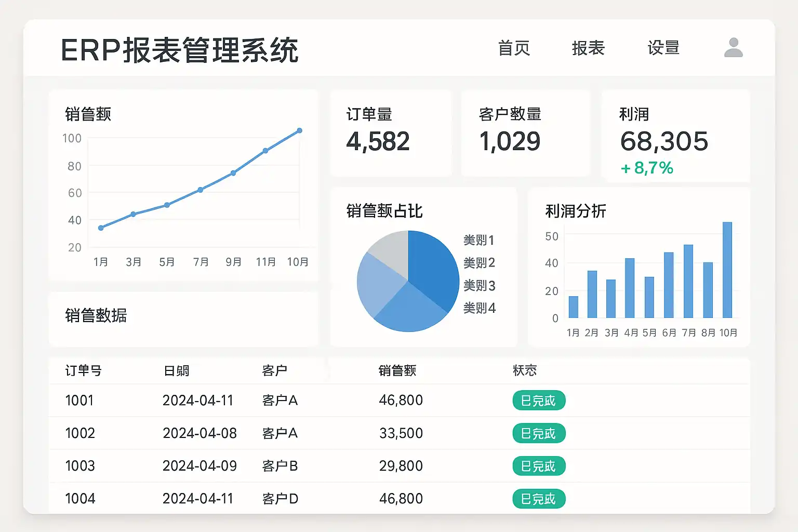The image size is (798, 532).
Task: Sort table by the 订单号 column header
Action: click(83, 370)
